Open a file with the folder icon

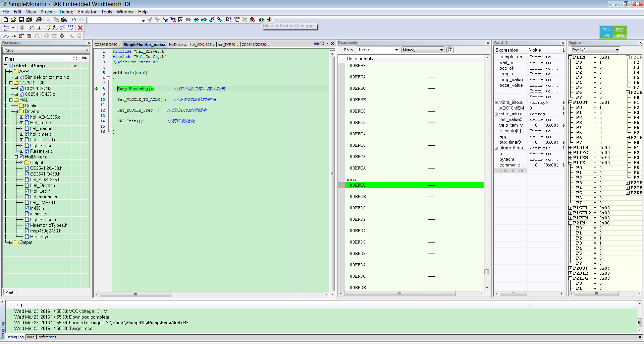tap(14, 20)
